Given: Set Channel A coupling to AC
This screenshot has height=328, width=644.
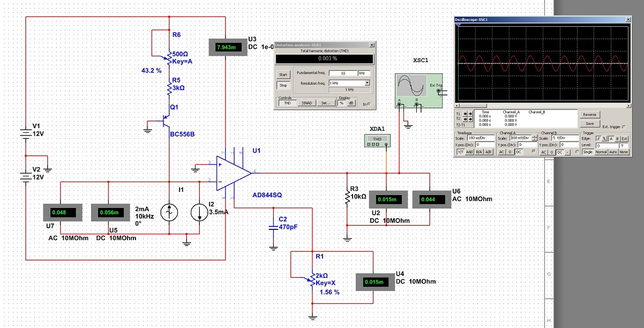Looking at the screenshot, I should 501,152.
